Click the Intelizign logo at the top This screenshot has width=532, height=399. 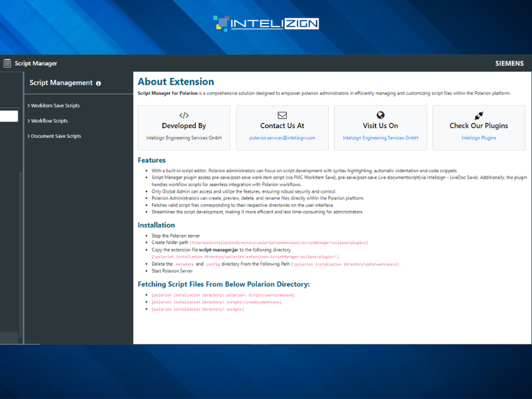point(266,23)
